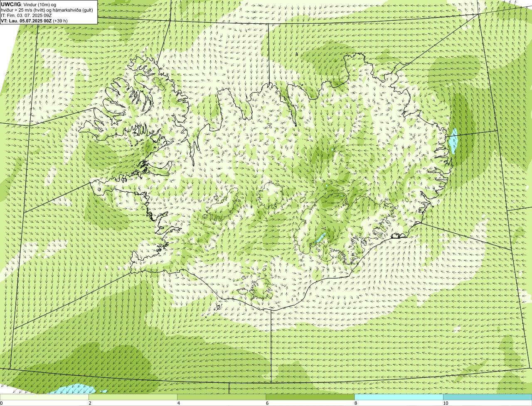Click the 4–6 m/s green color swatch

point(221,397)
